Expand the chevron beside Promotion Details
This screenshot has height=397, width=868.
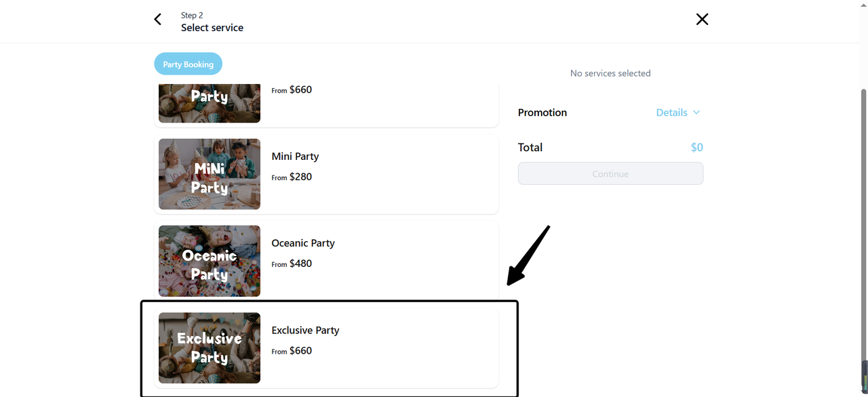coord(696,112)
